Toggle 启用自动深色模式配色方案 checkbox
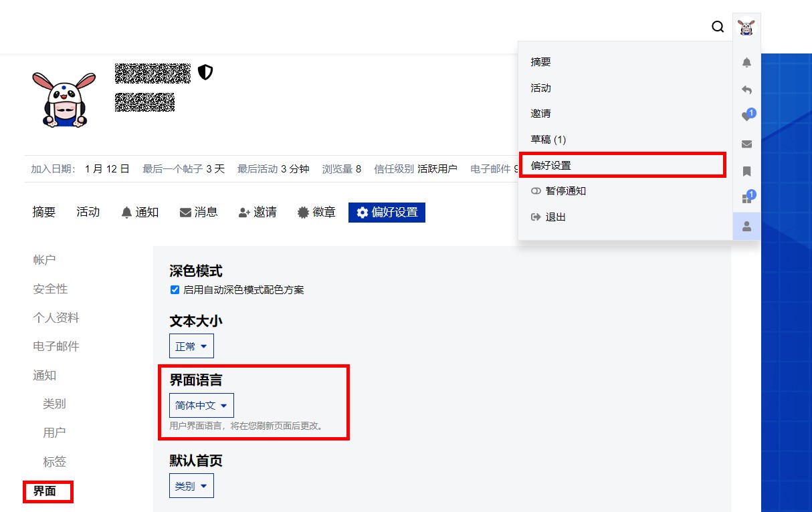The width and height of the screenshot is (812, 512). [175, 290]
